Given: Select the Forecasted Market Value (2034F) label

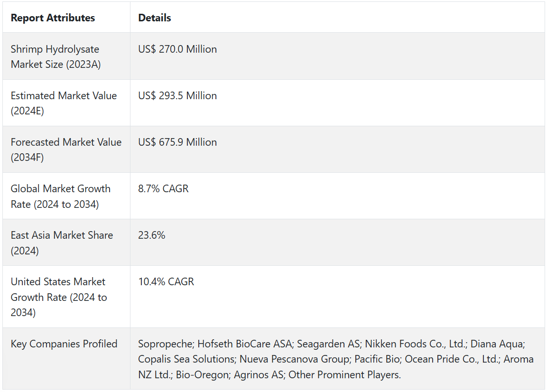Looking at the screenshot, I should click(66, 149).
